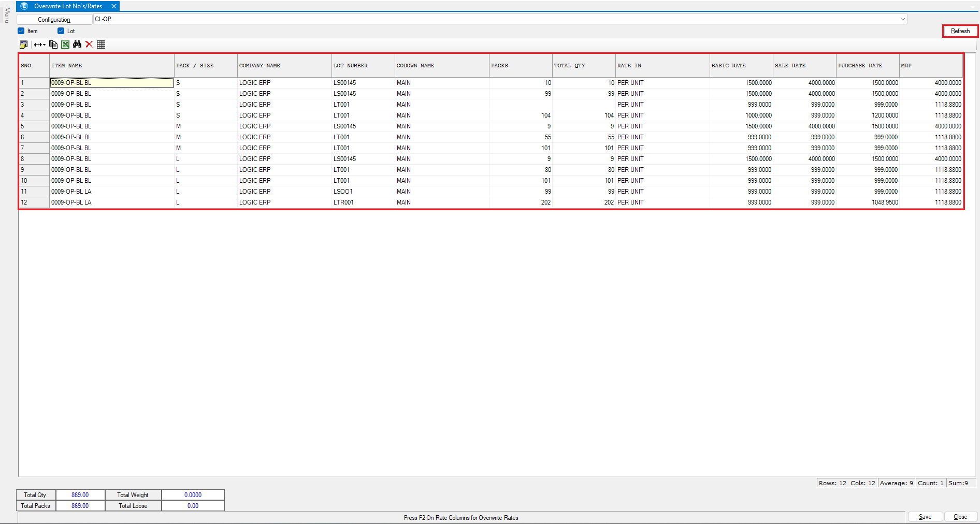The image size is (980, 524).
Task: Click the Logic ERP logo in the tab
Action: point(24,6)
